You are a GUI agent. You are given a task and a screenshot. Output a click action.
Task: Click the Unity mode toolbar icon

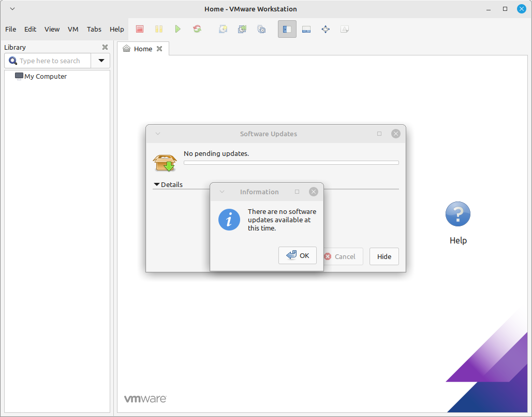tap(345, 29)
